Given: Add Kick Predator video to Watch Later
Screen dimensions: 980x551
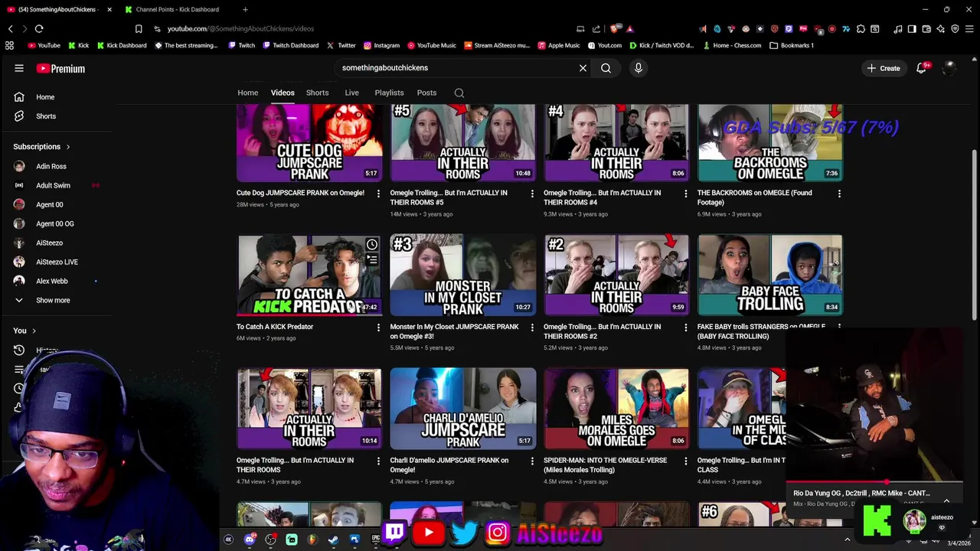Looking at the screenshot, I should (x=371, y=245).
